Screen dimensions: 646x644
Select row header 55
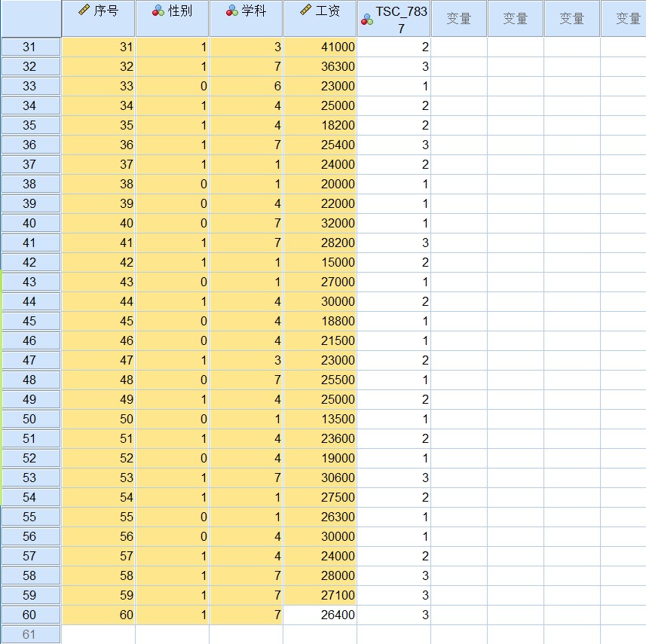(x=31, y=517)
